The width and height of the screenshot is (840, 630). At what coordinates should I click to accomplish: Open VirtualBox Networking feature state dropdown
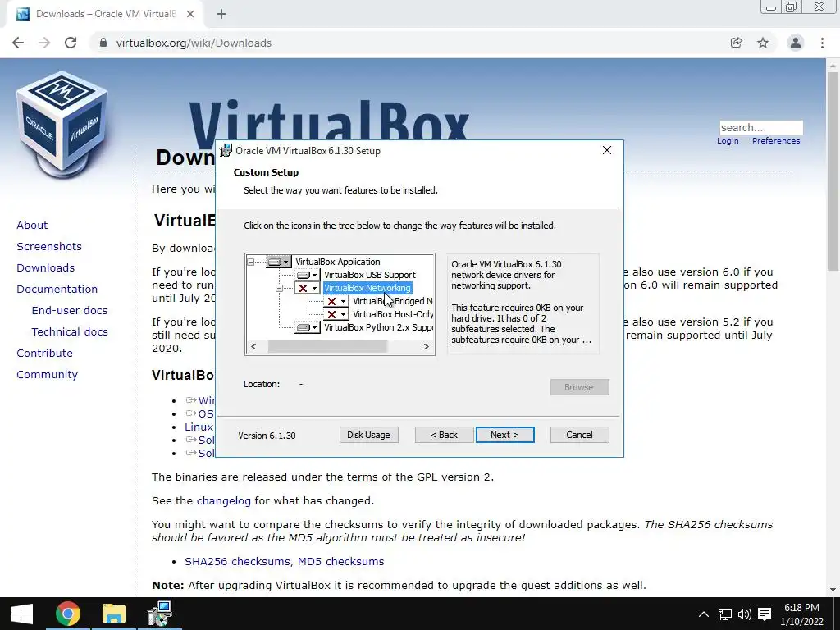point(308,288)
